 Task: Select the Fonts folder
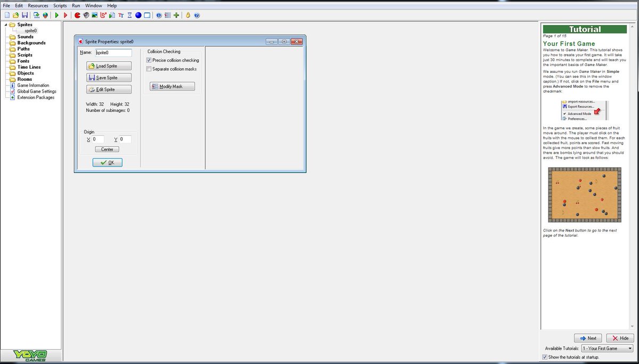click(23, 61)
